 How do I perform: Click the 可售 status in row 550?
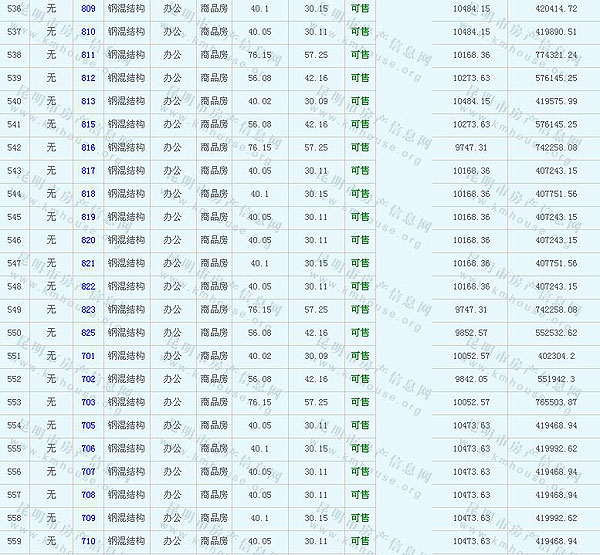(360, 333)
